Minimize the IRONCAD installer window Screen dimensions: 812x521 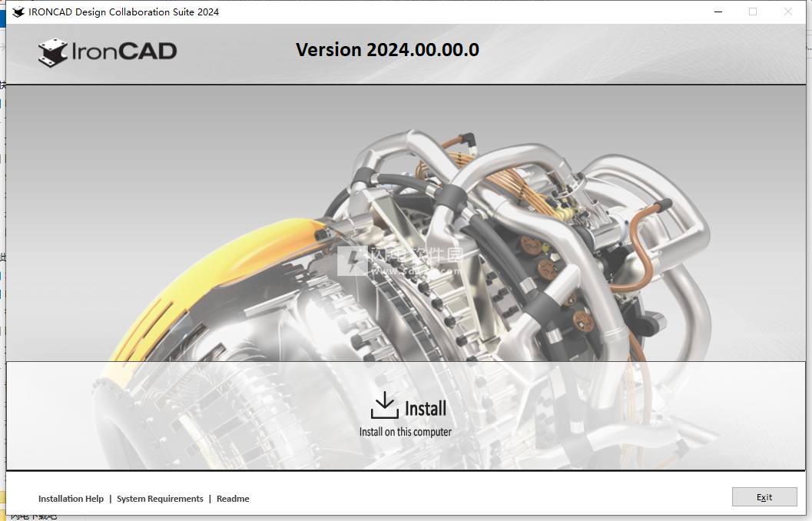coord(718,12)
